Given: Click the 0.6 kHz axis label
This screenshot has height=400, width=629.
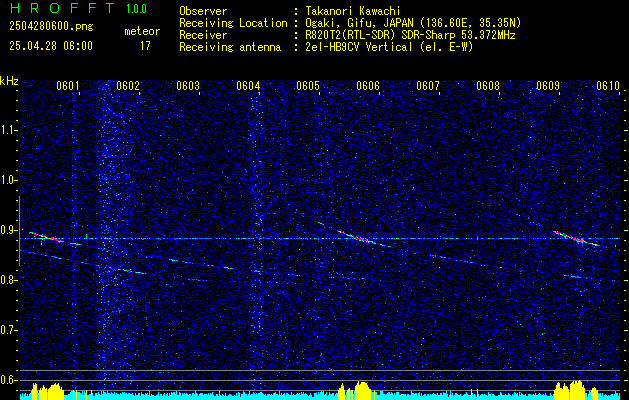Looking at the screenshot, I should pos(9,380).
